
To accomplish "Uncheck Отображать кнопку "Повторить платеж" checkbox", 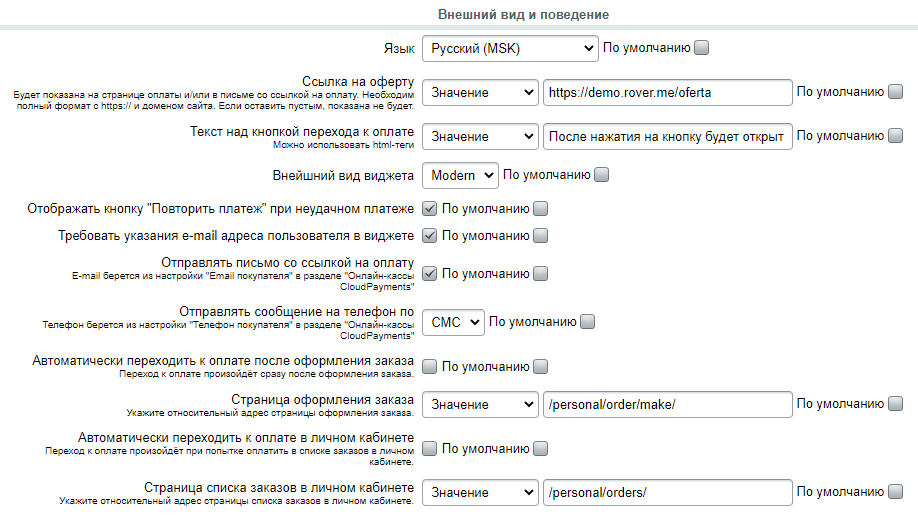I will [430, 209].
